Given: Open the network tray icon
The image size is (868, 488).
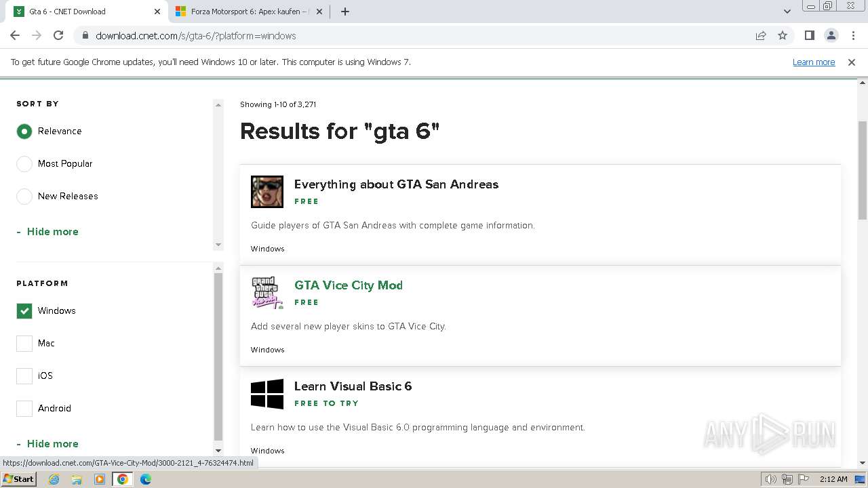Looking at the screenshot, I should point(787,479).
